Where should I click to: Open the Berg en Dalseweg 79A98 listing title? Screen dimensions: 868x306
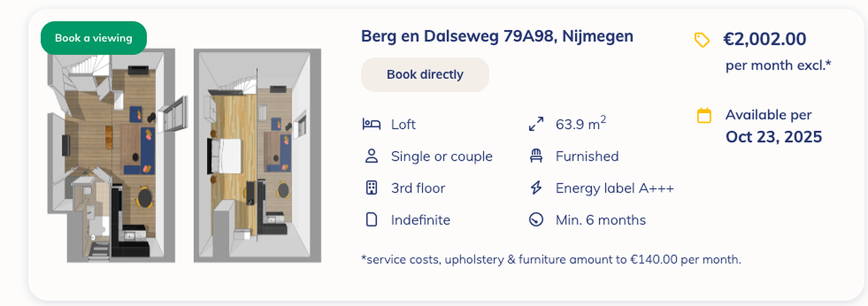[x=497, y=36]
